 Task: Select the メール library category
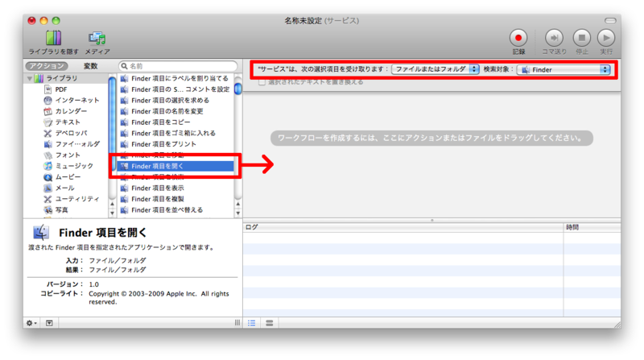pyautogui.click(x=59, y=188)
